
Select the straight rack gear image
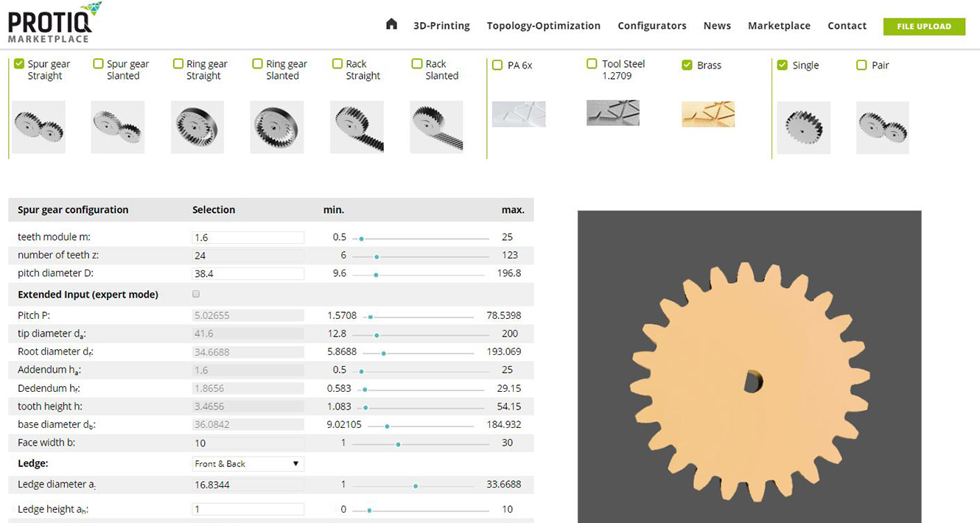[357, 127]
